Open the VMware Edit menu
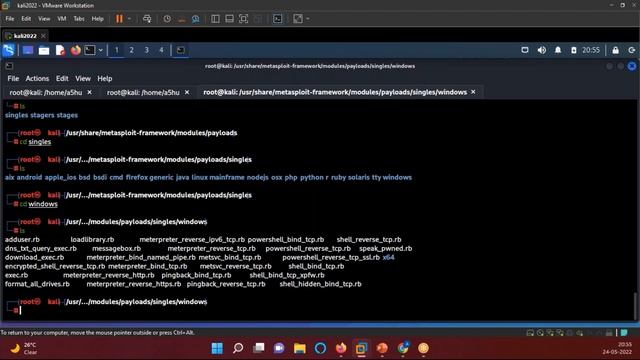 [26, 19]
